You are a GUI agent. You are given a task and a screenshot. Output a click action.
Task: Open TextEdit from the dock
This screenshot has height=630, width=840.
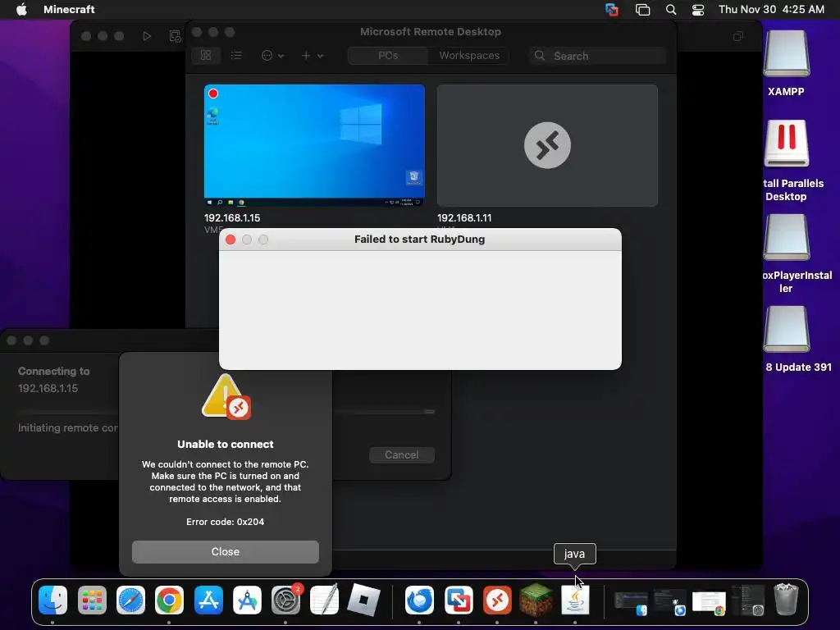(325, 600)
